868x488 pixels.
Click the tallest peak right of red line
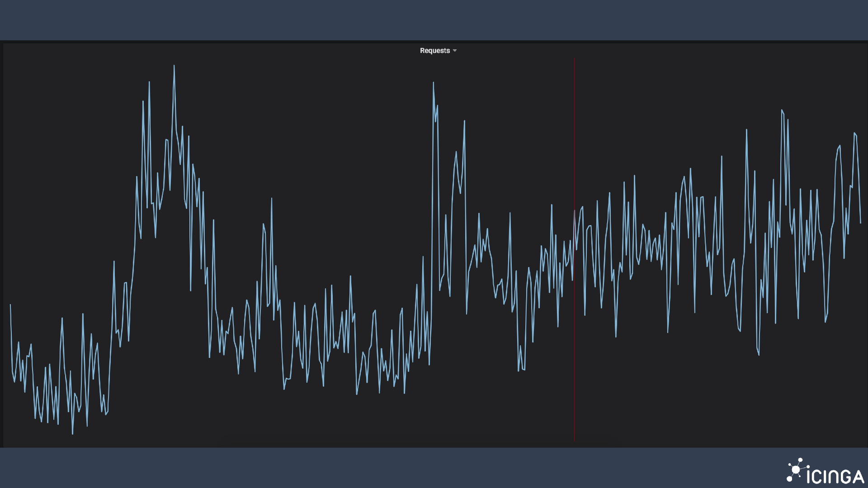(782, 110)
